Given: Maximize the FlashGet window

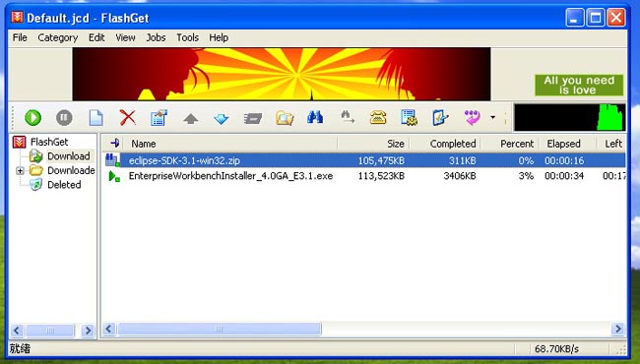Looking at the screenshot, I should coord(596,18).
